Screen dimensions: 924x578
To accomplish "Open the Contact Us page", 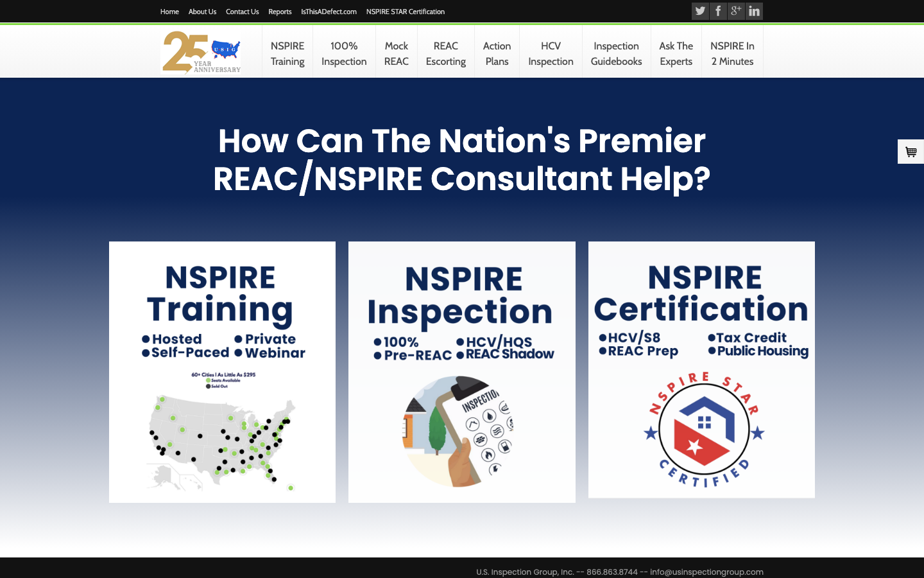I will (242, 12).
